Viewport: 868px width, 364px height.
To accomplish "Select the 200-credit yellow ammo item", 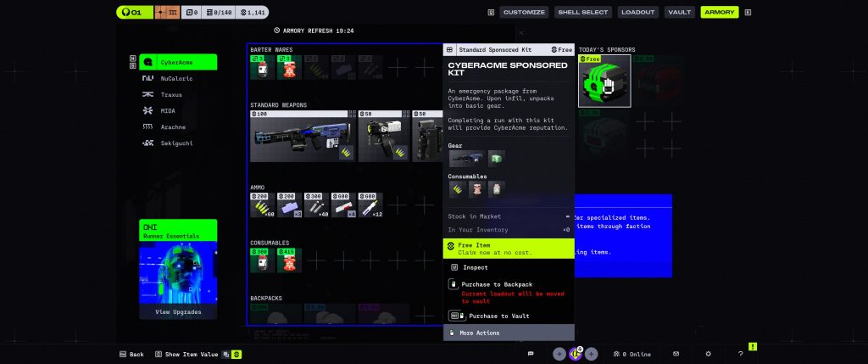I will pyautogui.click(x=261, y=205).
